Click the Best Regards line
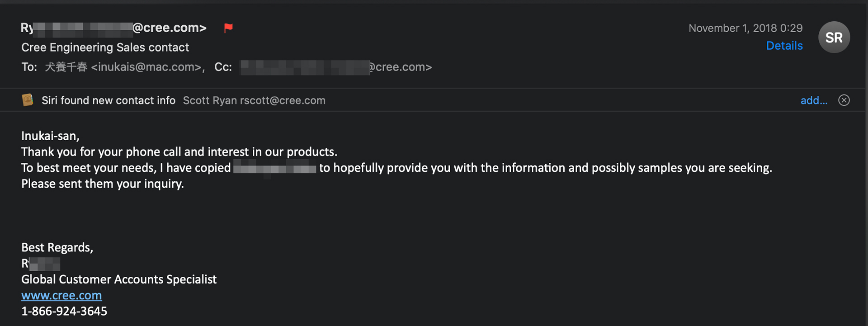 [x=57, y=247]
